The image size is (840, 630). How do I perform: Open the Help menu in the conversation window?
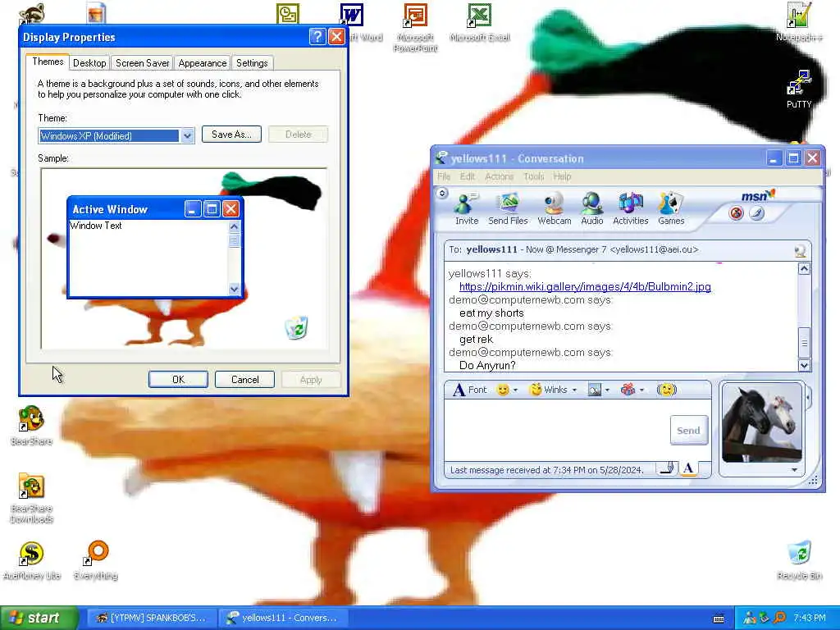(562, 176)
